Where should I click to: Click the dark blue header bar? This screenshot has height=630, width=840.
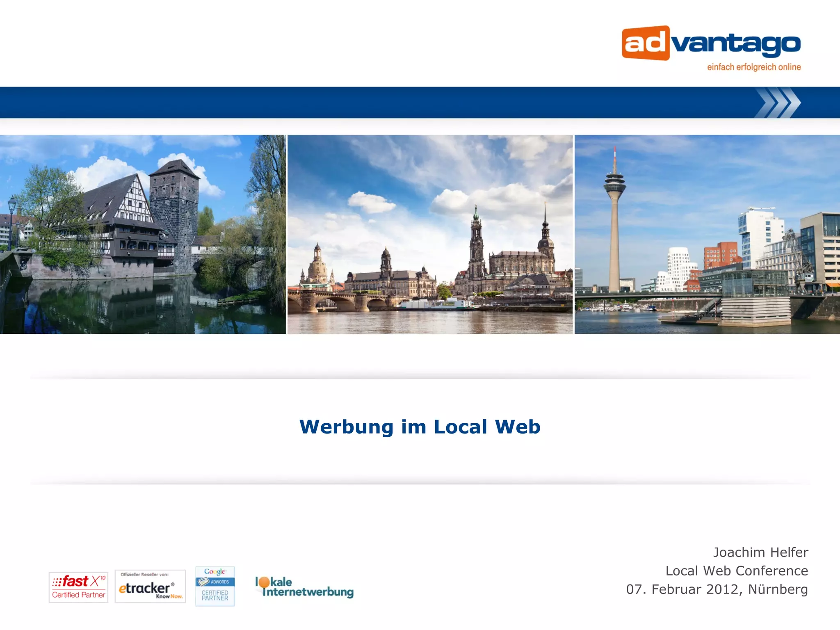(x=369, y=103)
